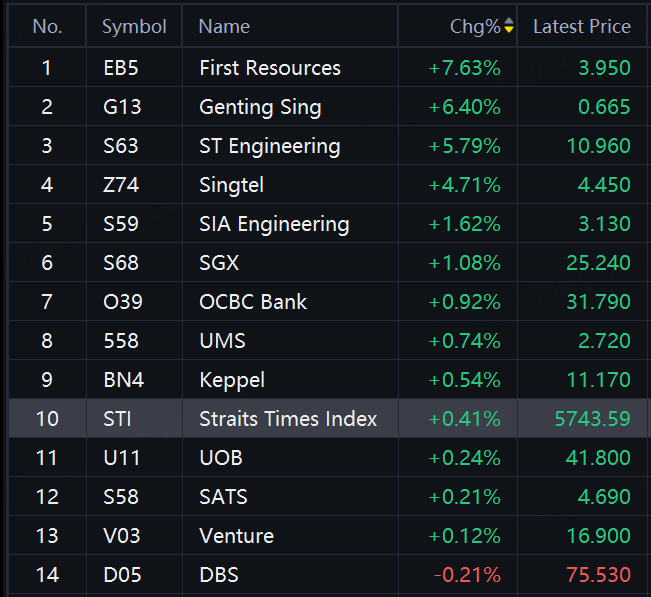Select symbol V03
651x597 pixels.
[x=122, y=536]
